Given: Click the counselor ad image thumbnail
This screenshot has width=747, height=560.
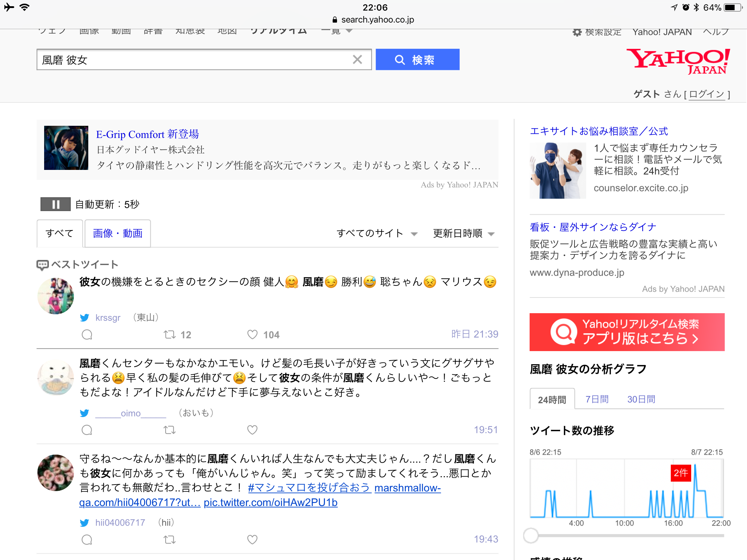Looking at the screenshot, I should pyautogui.click(x=558, y=171).
